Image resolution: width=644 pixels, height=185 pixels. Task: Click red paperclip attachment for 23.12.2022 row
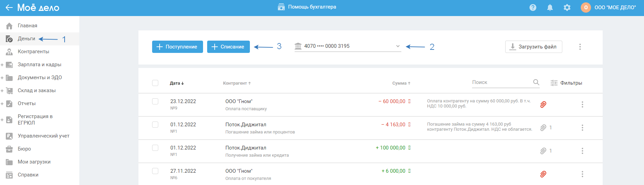coord(543,104)
